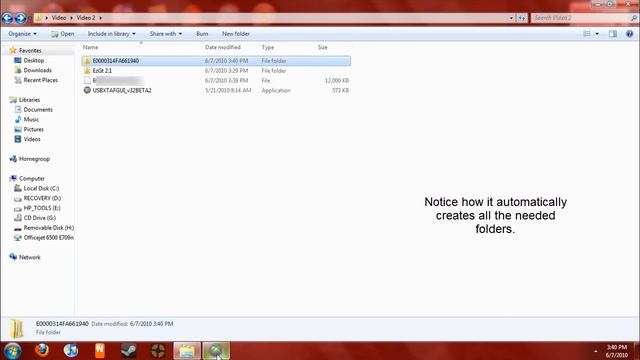640x360 pixels.
Task: Open the Pictures library
Action: 33,129
